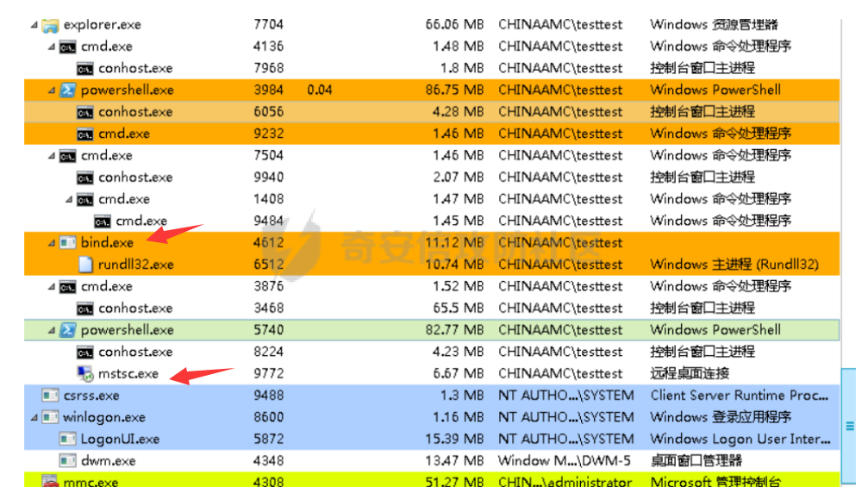Click the PowerShell icon for PID 5740
The height and width of the screenshot is (493, 868).
click(x=67, y=330)
